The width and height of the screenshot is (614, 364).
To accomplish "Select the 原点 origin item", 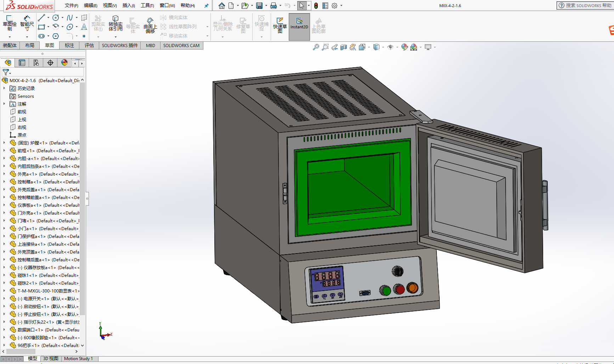I will (x=18, y=135).
